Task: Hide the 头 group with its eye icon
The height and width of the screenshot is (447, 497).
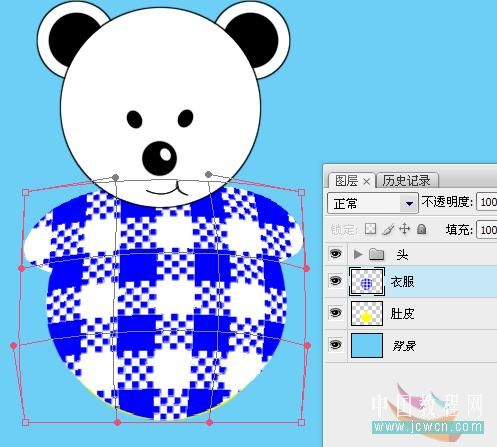Action: pos(335,254)
